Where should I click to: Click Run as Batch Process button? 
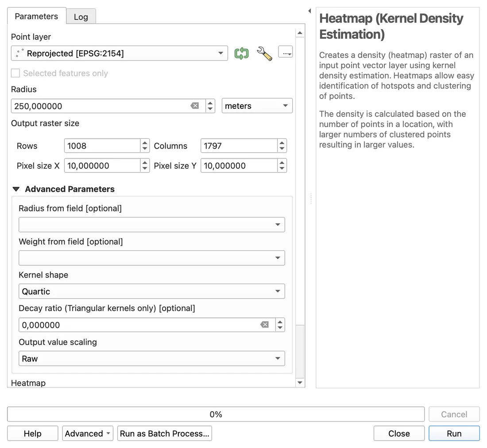(165, 433)
